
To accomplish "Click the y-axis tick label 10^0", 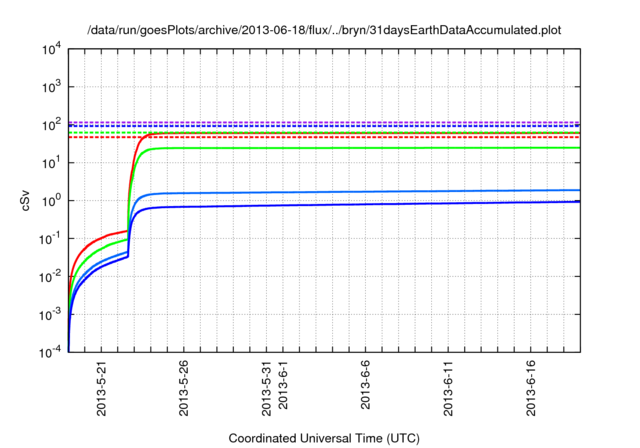I will tap(51, 201).
